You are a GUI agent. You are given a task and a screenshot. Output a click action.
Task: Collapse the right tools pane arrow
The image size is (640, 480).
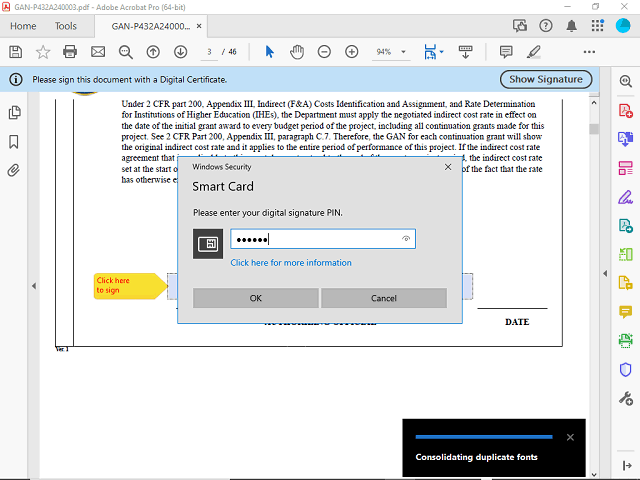click(605, 273)
